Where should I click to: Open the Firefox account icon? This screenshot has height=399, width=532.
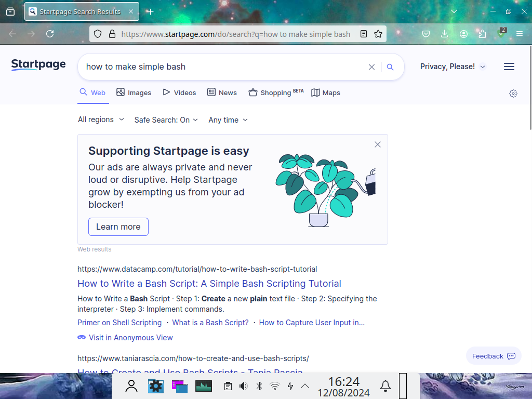[x=463, y=34]
